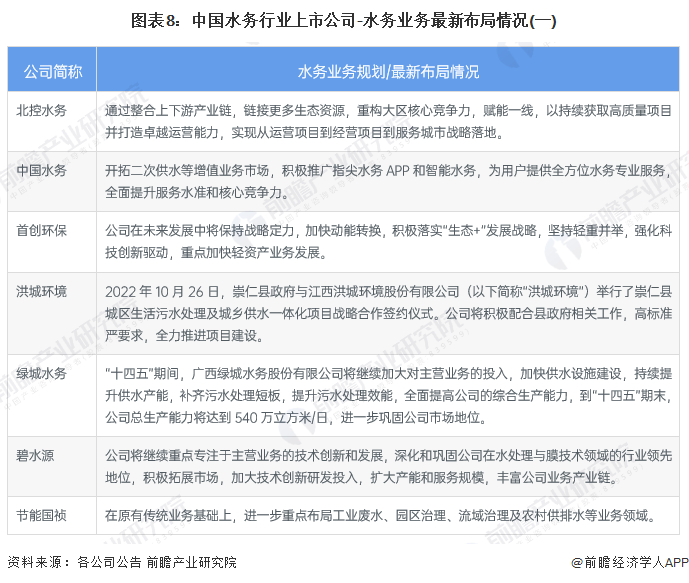Viewport: 689px width, 583px height.
Task: Select the 公司简称 column header
Action: click(52, 71)
